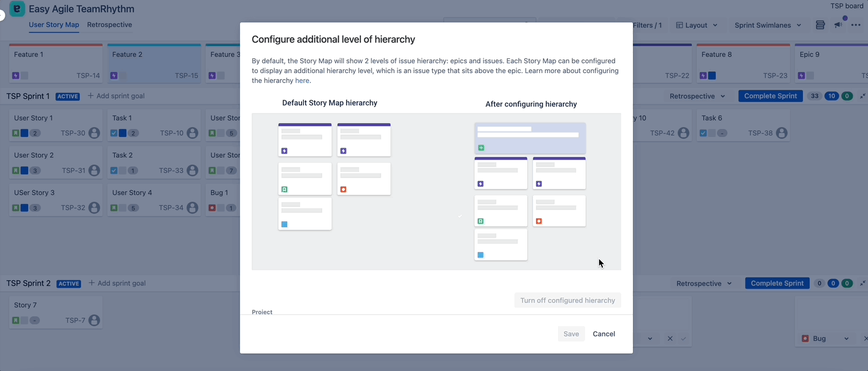
Task: Open the announcements megaphone icon
Action: tap(838, 25)
